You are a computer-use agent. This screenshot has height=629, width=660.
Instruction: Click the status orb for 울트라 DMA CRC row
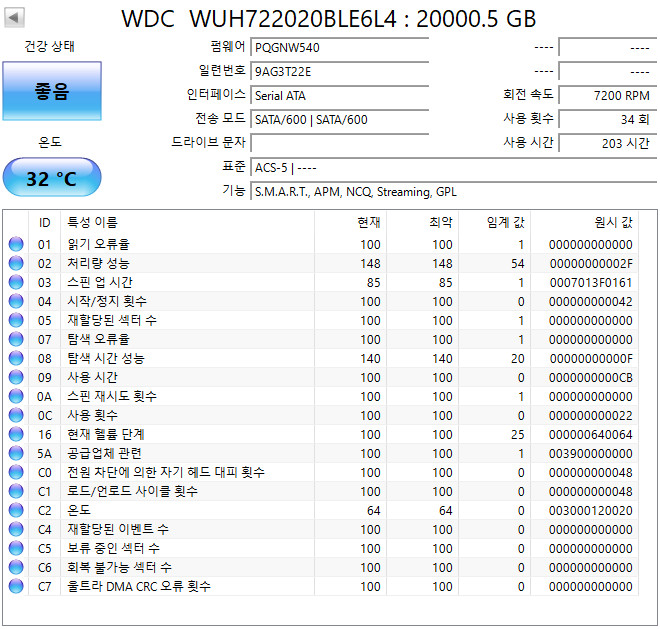[x=16, y=586]
